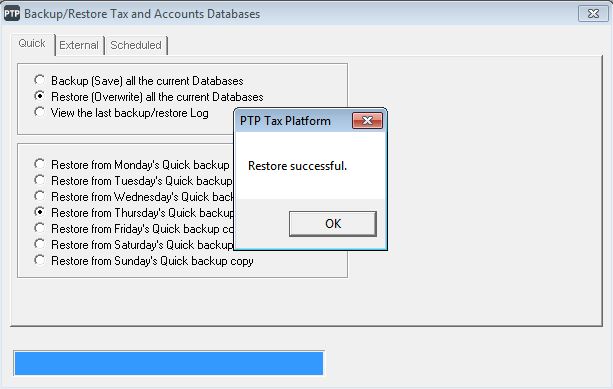
Task: Close the PTP Tax Platform message box
Action: 367,120
